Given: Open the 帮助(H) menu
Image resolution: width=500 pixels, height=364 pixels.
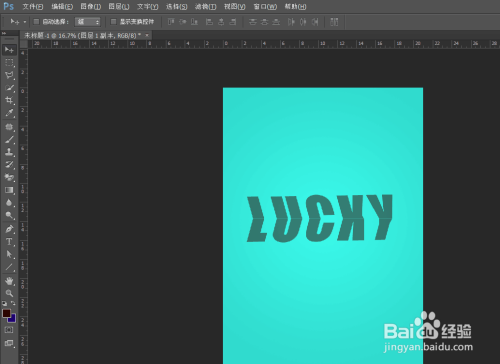Looking at the screenshot, I should 295,7.
